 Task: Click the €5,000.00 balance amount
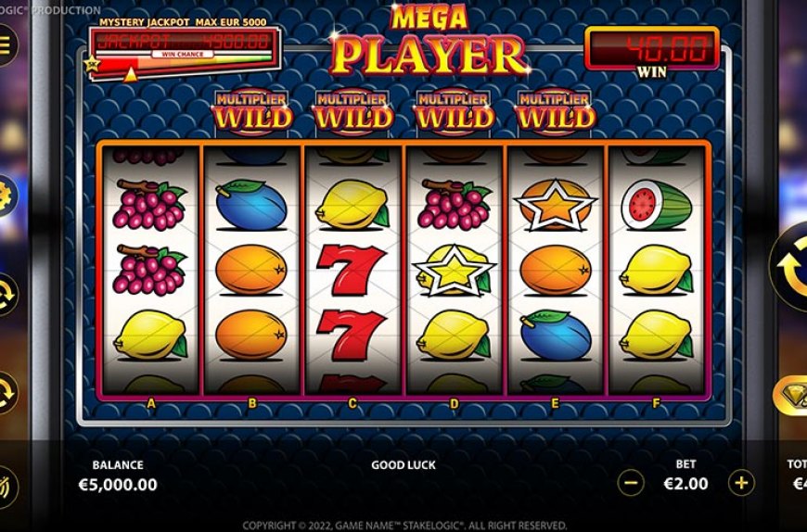pos(118,484)
